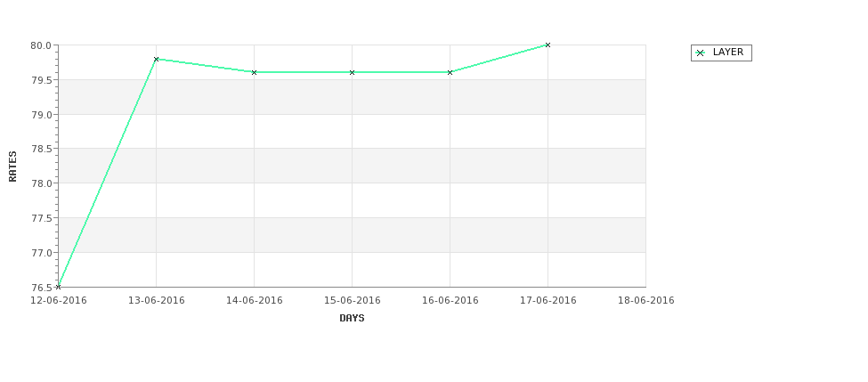Select the data point at 16-06-2016
Screen dimensions: 868x382
click(x=450, y=72)
